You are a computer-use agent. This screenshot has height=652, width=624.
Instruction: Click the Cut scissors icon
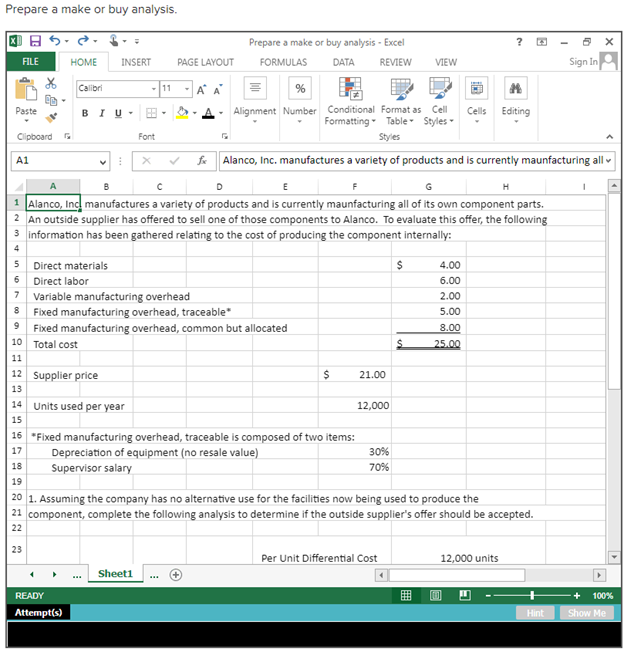51,83
